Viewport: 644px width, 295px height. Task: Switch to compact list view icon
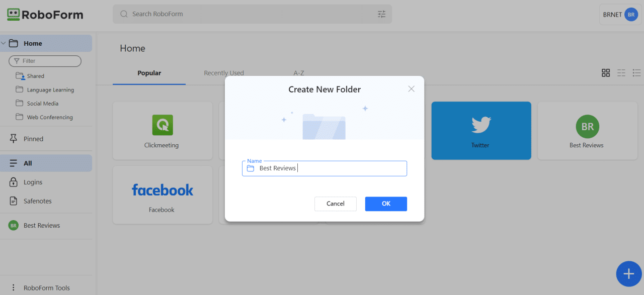point(621,72)
